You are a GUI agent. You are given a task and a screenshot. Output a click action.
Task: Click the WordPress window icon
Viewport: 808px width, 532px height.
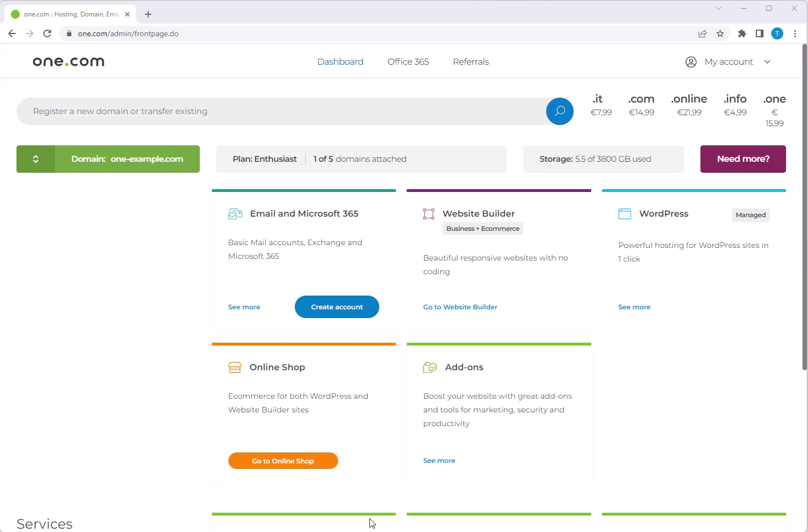pyautogui.click(x=625, y=214)
